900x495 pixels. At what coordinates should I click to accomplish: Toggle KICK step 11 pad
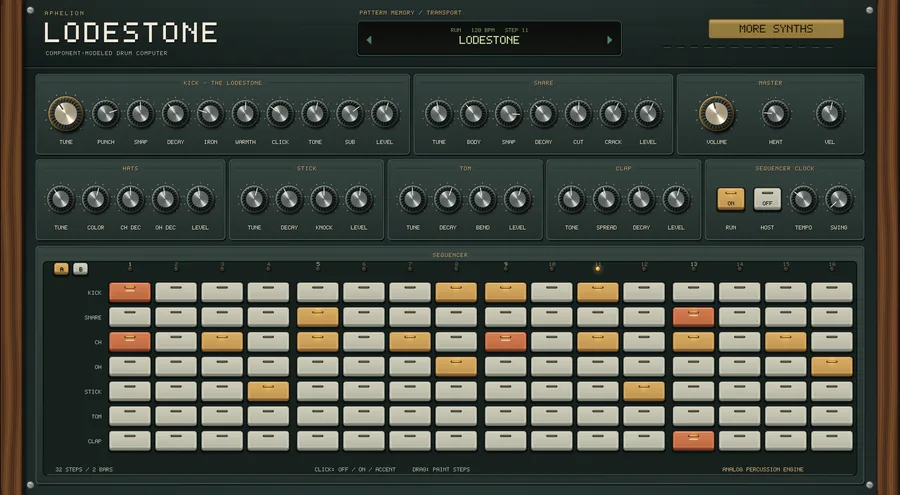tap(598, 292)
